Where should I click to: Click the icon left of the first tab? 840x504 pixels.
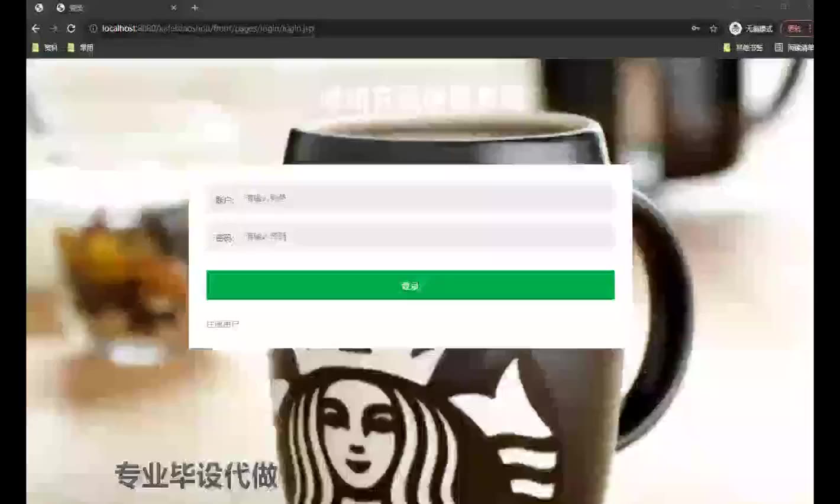[x=39, y=8]
